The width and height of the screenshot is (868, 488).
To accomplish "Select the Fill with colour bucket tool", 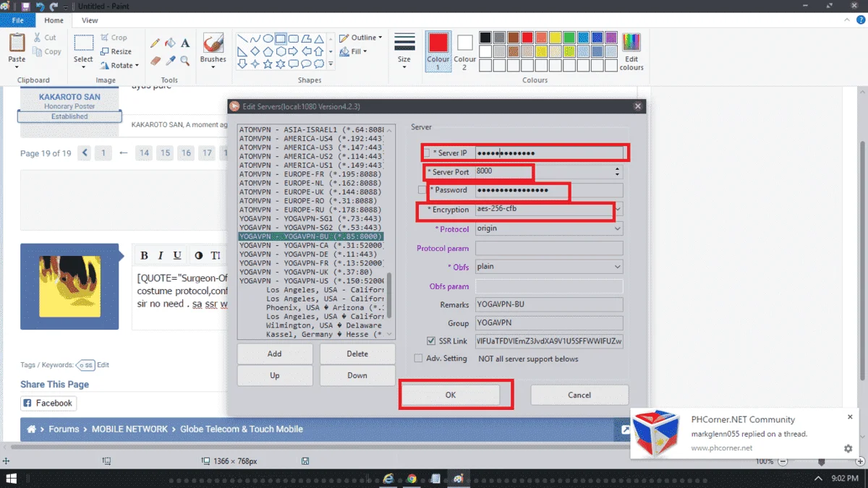I will [x=170, y=43].
